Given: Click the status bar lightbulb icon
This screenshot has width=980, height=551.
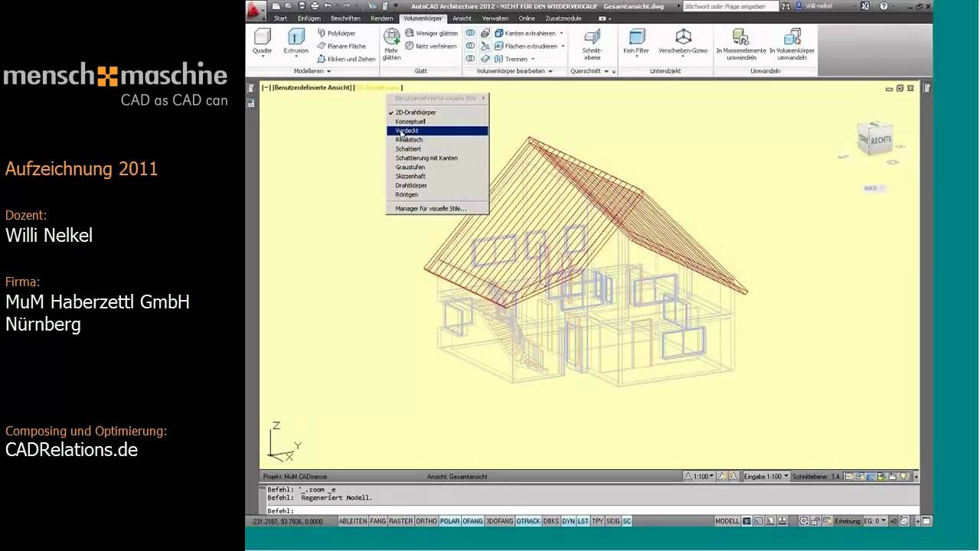Looking at the screenshot, I should pyautogui.click(x=903, y=477).
